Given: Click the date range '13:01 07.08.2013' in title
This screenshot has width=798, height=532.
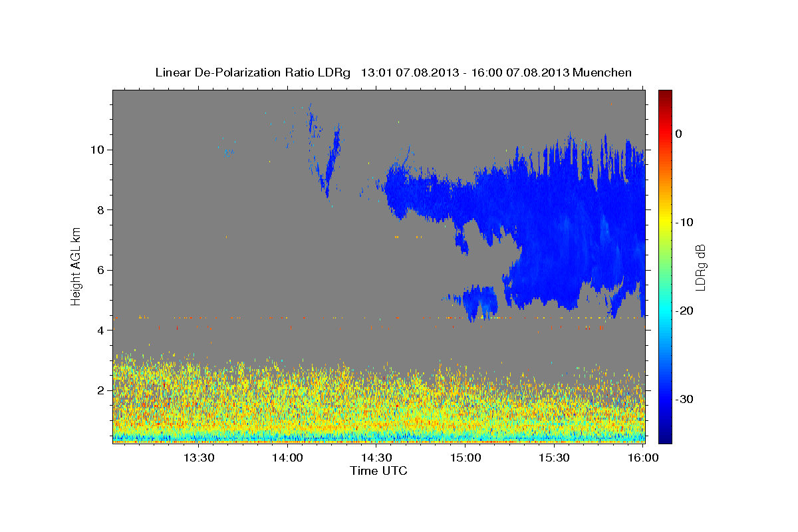Looking at the screenshot, I should tap(409, 72).
